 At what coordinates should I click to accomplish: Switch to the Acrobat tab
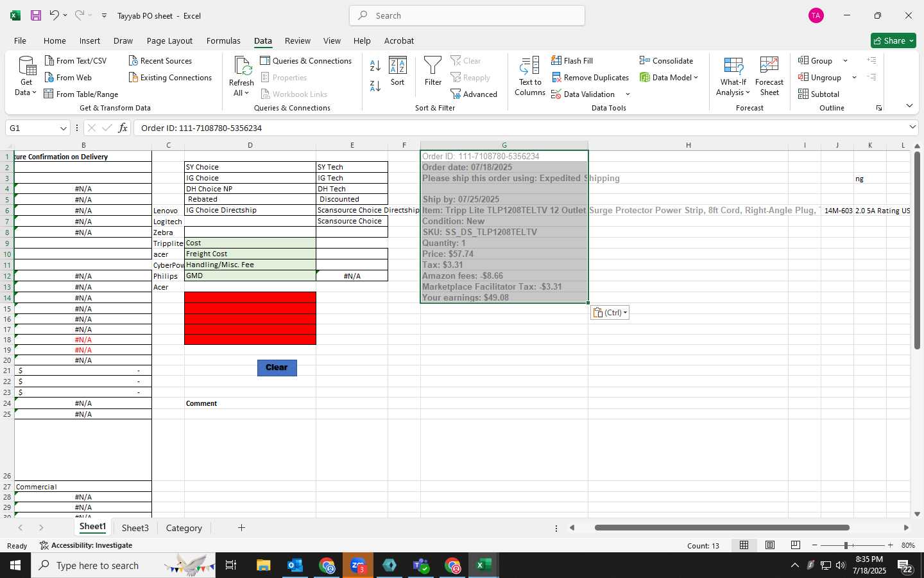399,40
